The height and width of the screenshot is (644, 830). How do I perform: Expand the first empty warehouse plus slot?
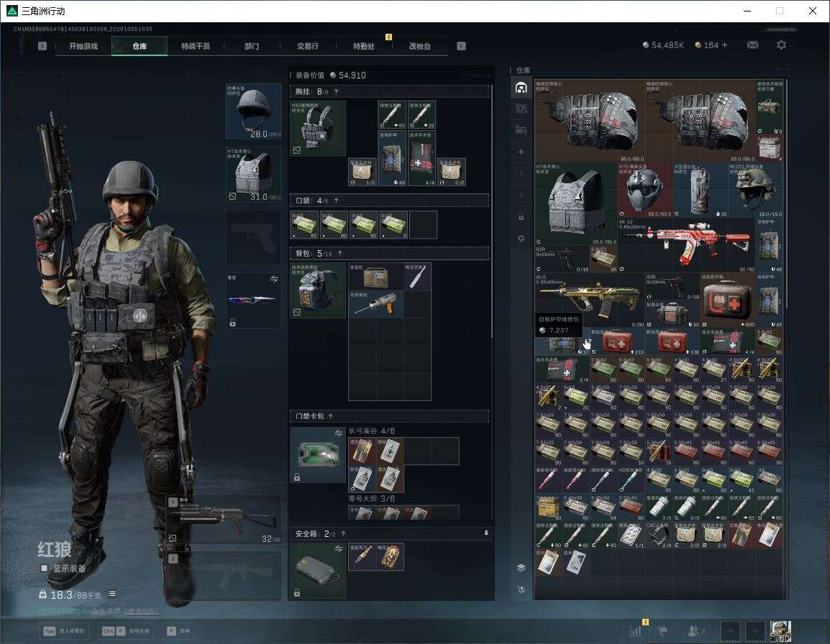click(x=521, y=152)
